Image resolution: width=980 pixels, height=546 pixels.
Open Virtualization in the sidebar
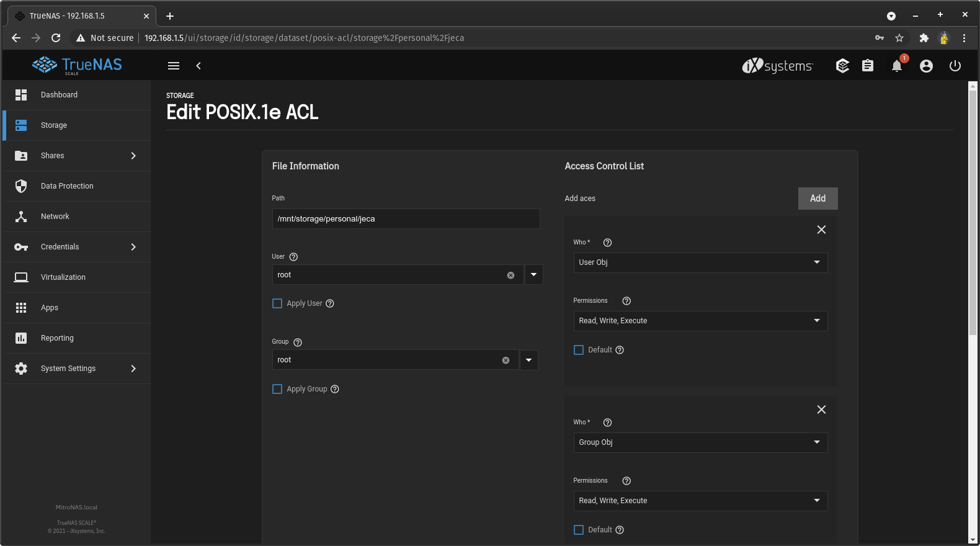tap(77, 277)
